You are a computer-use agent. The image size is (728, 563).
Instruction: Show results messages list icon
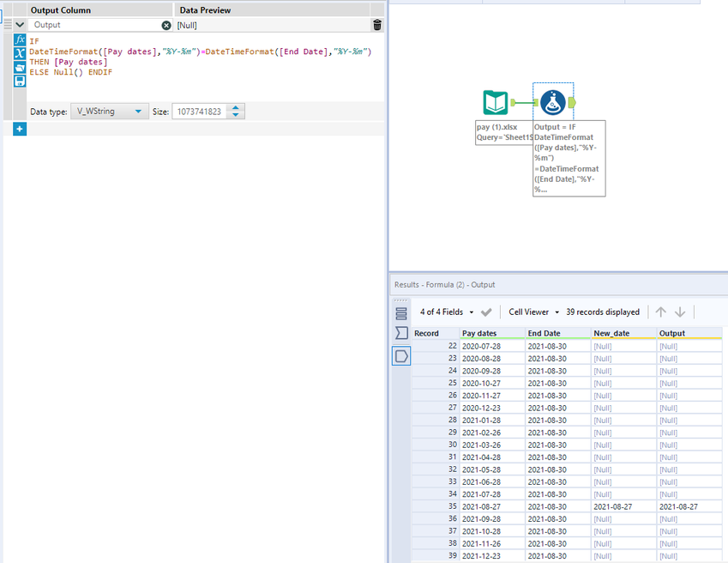[401, 313]
